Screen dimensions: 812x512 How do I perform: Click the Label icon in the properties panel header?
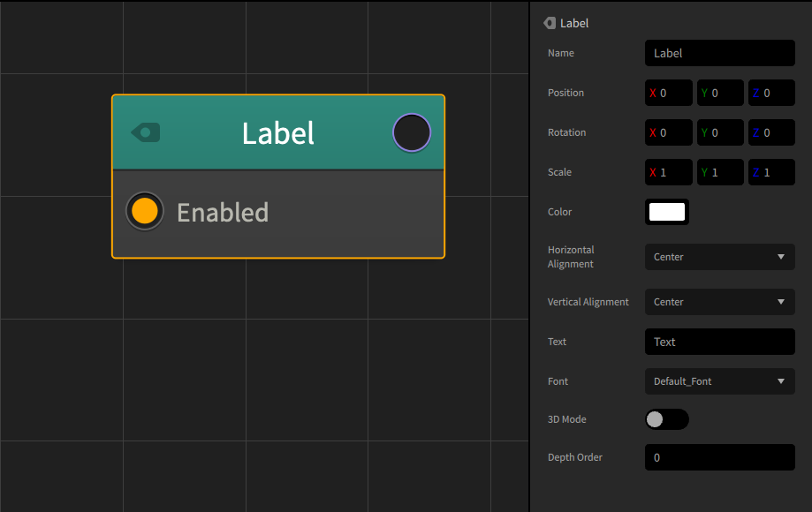(548, 23)
